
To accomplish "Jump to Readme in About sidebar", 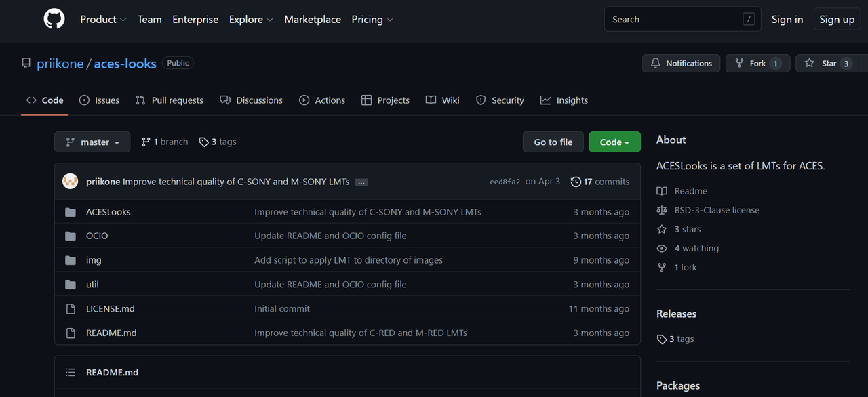I will pyautogui.click(x=682, y=191).
